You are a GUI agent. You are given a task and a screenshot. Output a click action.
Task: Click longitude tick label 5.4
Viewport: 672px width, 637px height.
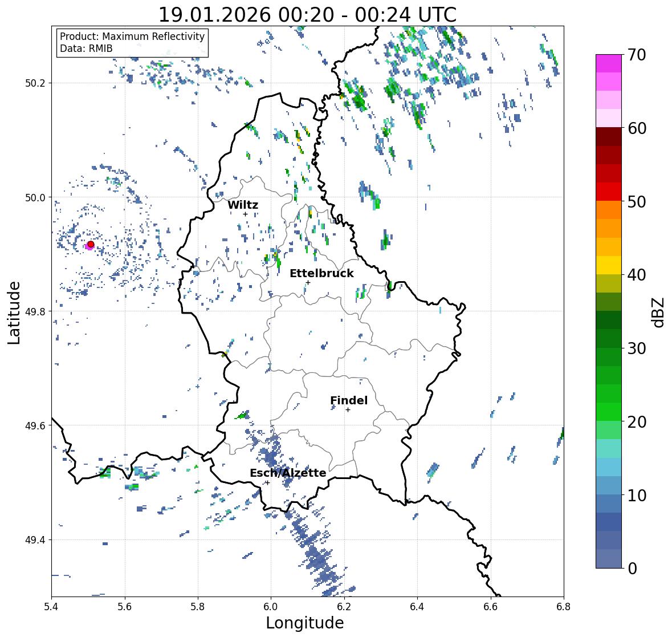(51, 607)
